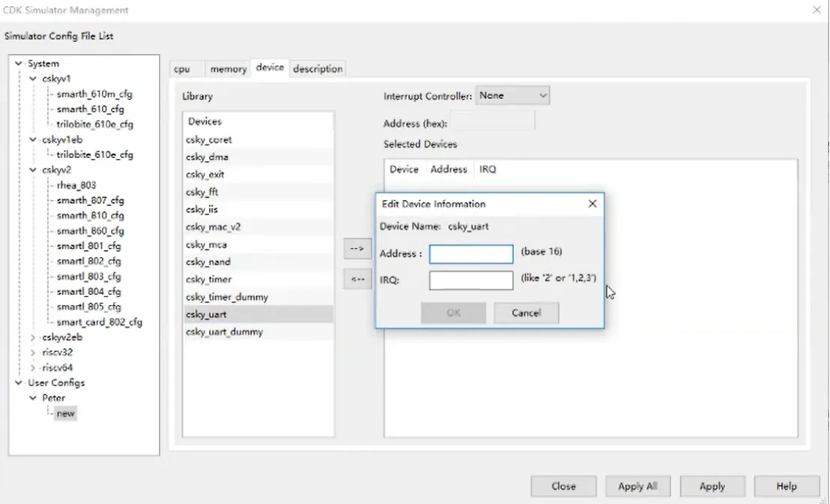
Task: Select smarth_807_cfg config
Action: [90, 201]
